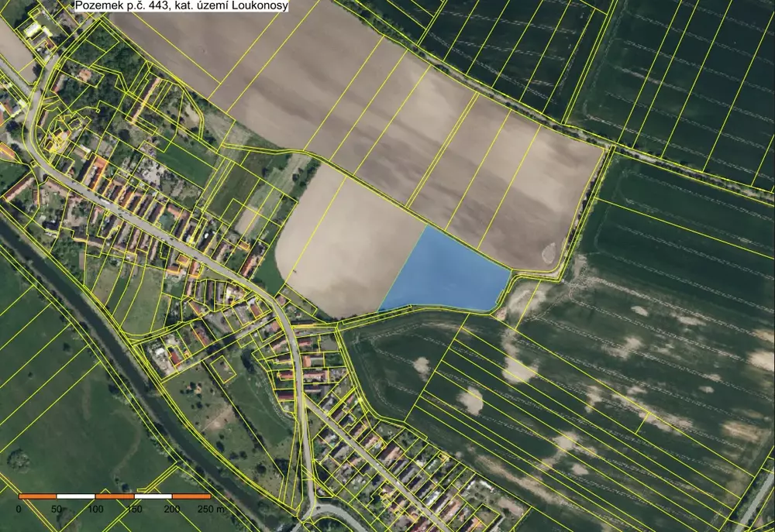Click the '200' label on the scale bar

pos(172,509)
